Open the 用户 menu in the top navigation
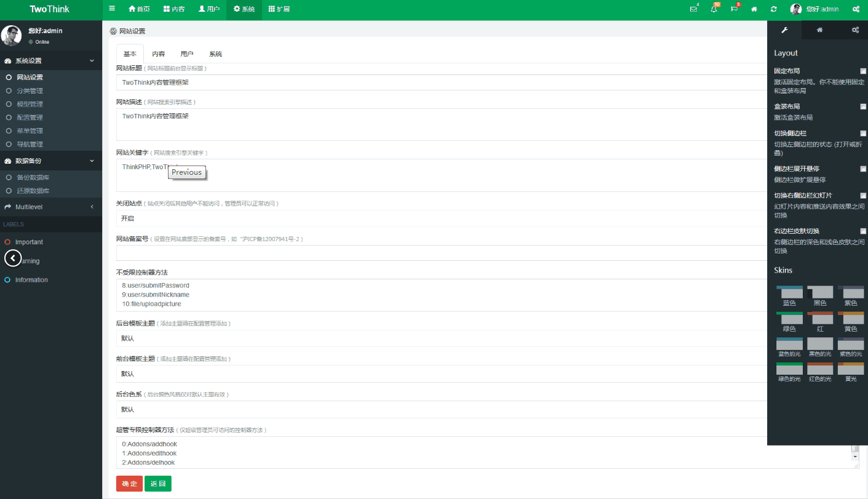Screen dimensions: 868x499 209,9
